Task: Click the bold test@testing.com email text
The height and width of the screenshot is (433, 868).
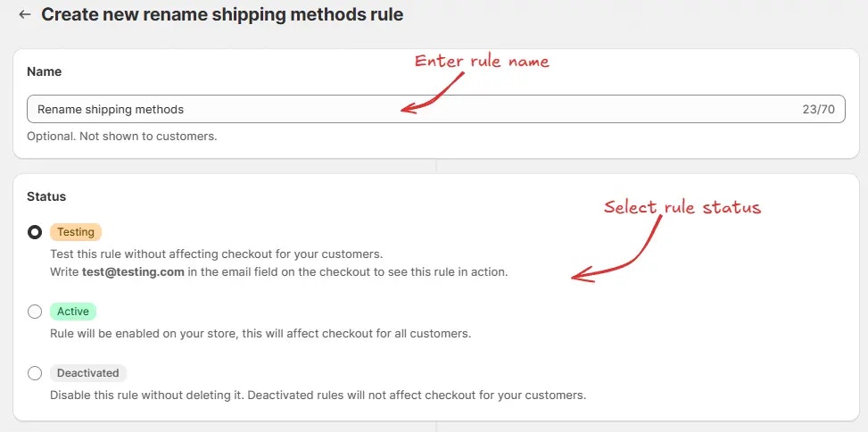Action: [x=134, y=272]
